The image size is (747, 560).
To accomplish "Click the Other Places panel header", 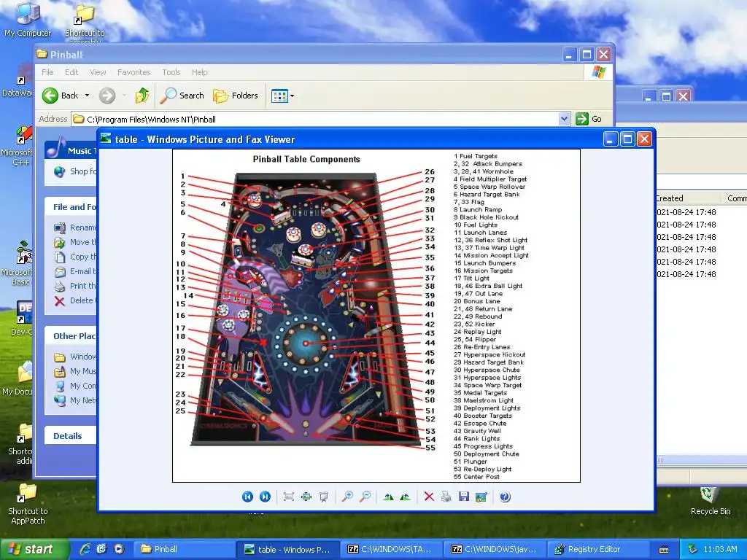I will 71,335.
